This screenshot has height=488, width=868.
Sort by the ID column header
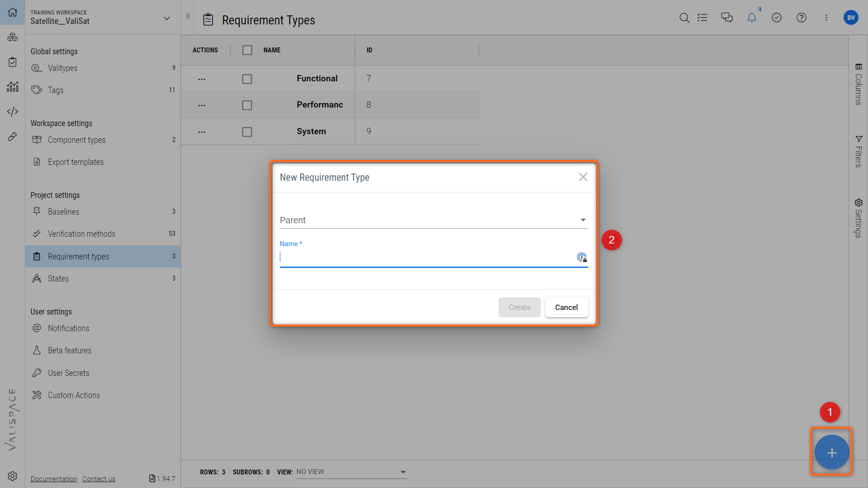click(369, 50)
